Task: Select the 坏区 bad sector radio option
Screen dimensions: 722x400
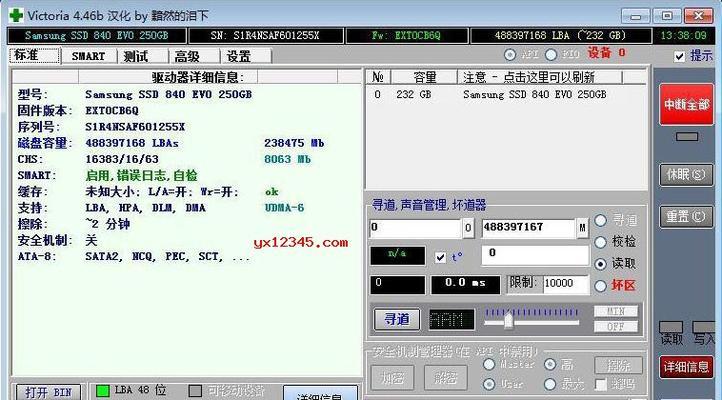Action: 600,286
